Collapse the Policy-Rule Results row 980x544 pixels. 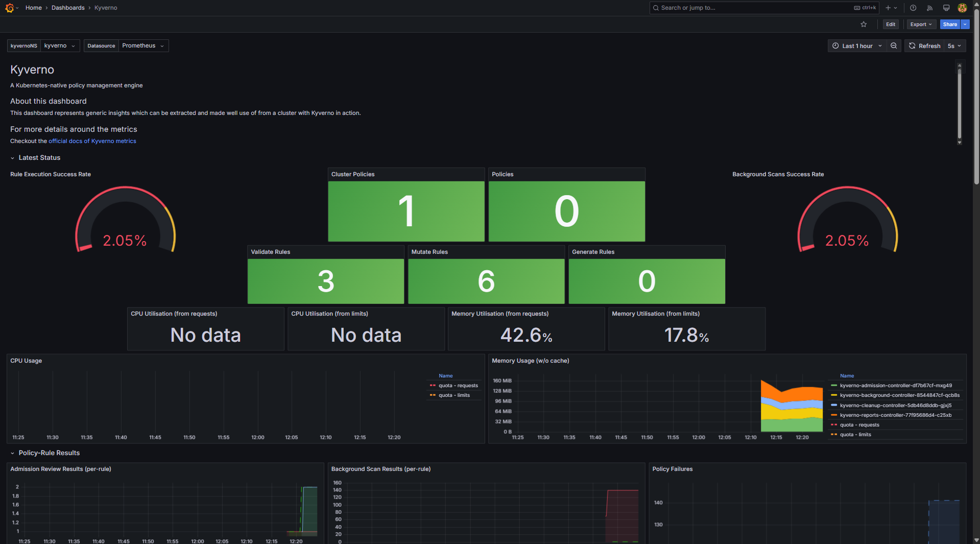coord(45,453)
